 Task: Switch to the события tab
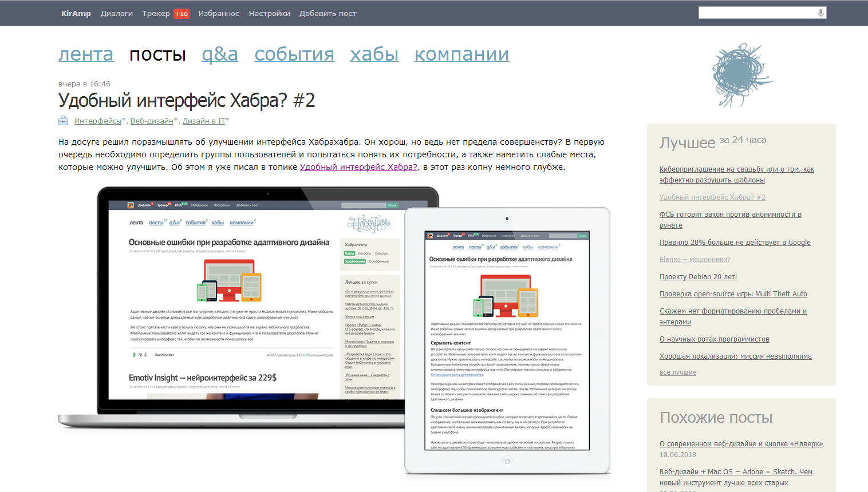point(294,54)
